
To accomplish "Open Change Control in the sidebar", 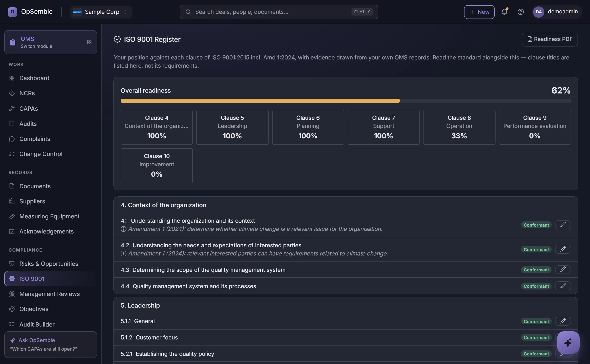I will point(51,154).
